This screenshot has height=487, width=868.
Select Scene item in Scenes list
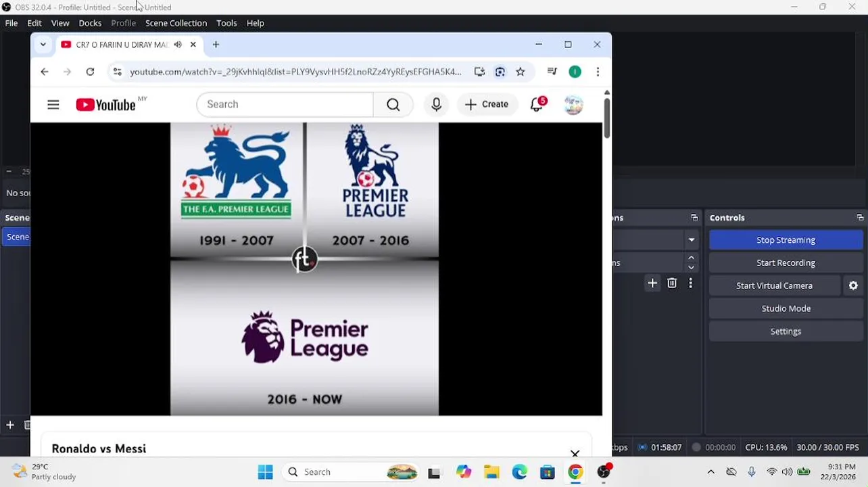coord(15,237)
